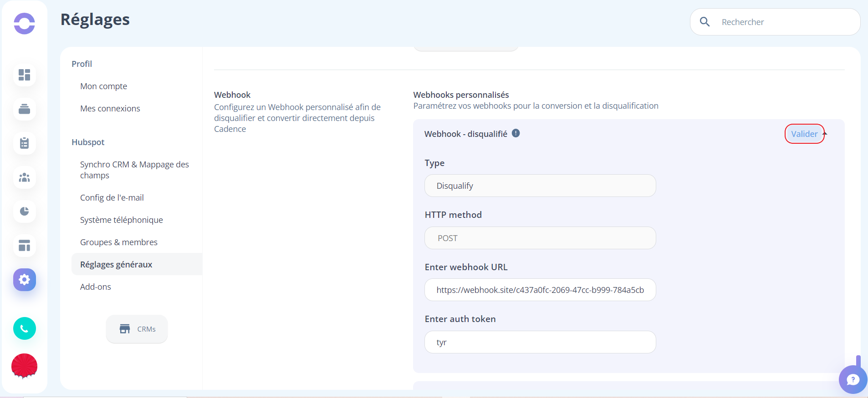Click the Webhooks personnalisés heading
Viewport: 868px width, 398px height.
tap(461, 95)
